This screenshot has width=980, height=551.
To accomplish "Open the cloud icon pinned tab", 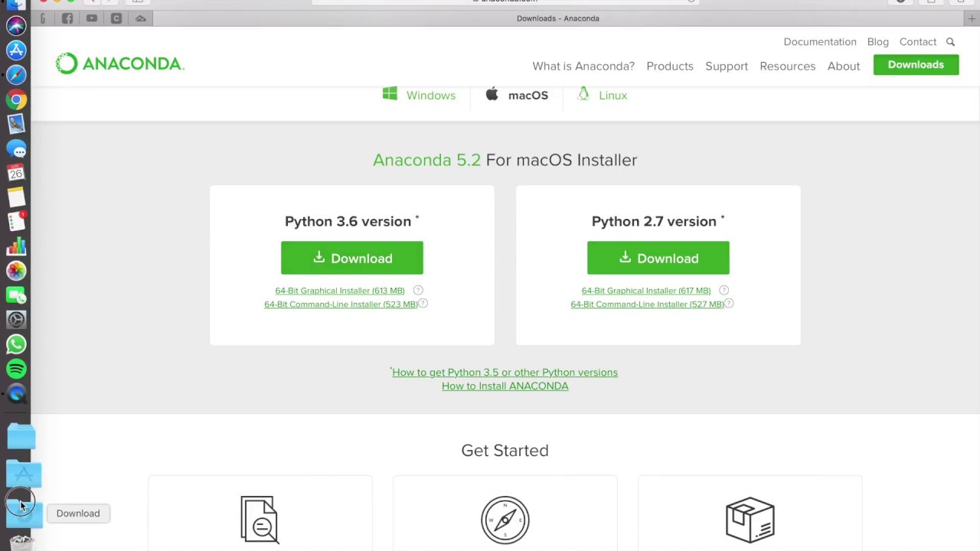I will (x=141, y=18).
